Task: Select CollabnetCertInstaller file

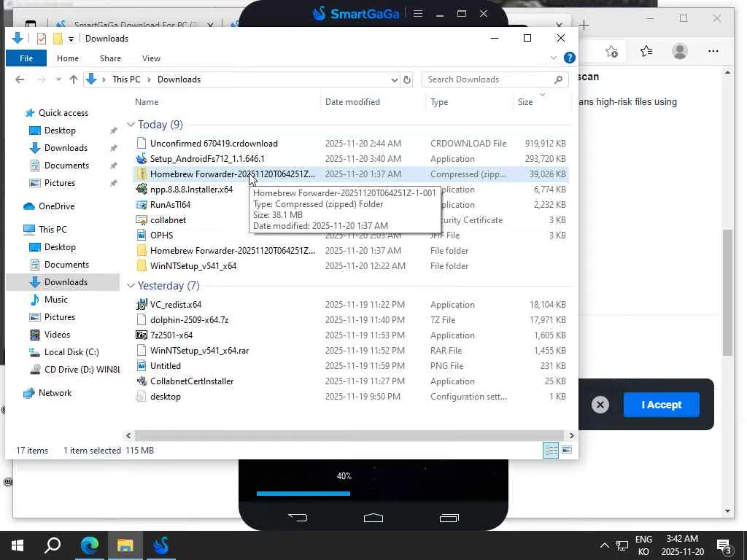Action: [192, 381]
